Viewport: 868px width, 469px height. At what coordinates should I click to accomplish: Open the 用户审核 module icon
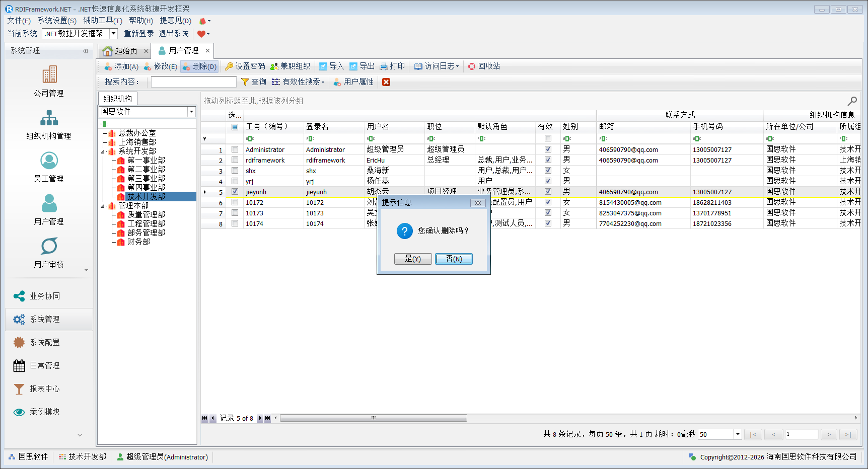click(49, 247)
